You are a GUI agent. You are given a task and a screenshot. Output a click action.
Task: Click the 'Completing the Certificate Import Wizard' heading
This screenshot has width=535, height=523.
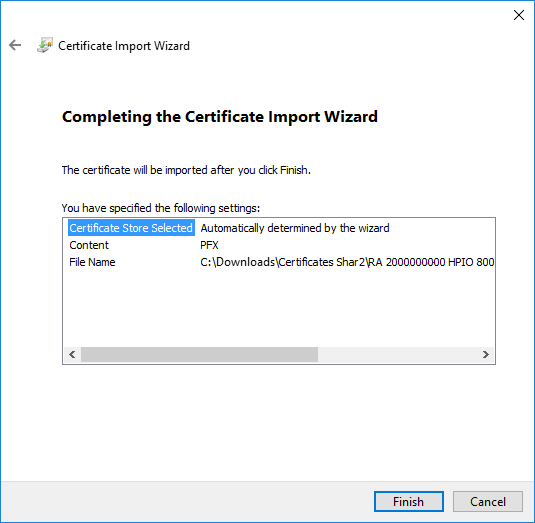[220, 117]
